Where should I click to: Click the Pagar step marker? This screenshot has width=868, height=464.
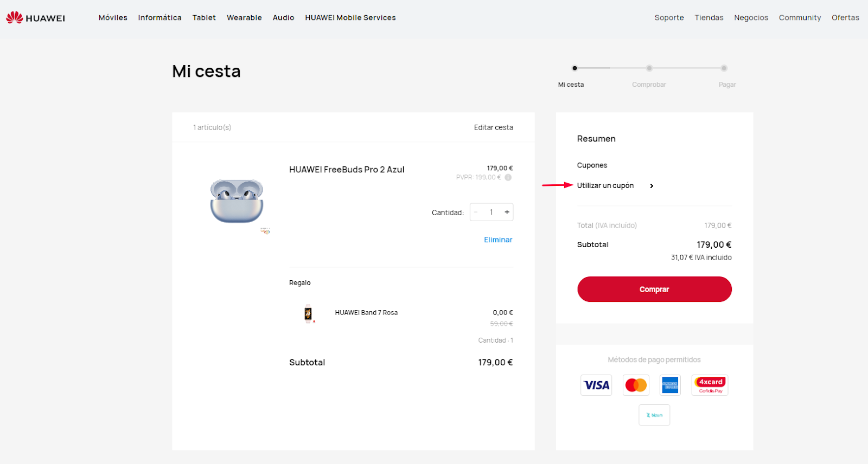coord(724,68)
